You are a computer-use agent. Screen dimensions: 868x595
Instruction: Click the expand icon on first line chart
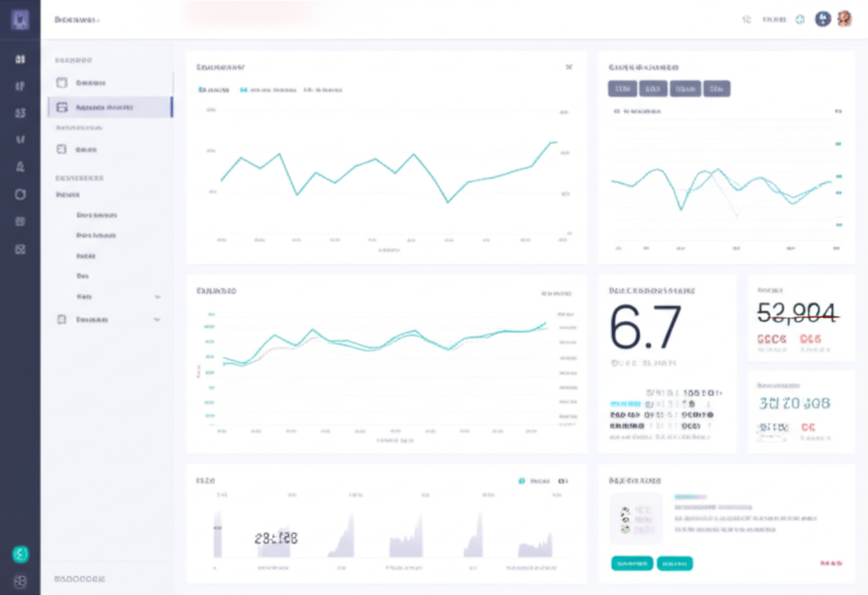point(569,67)
